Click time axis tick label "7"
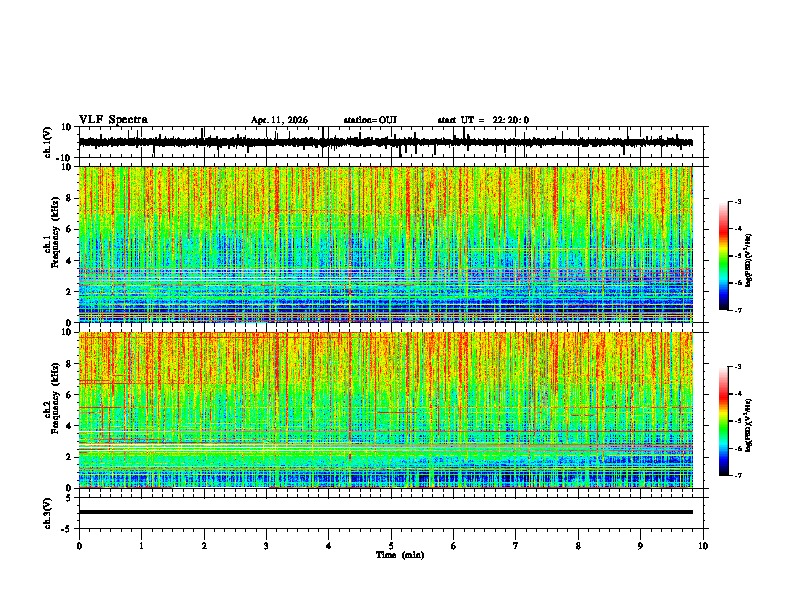Viewport: 792px width, 612px height. point(516,546)
